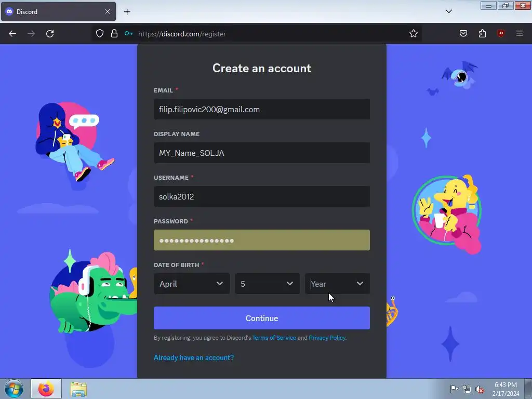The image size is (532, 399).
Task: Select the Discord browser tab
Action: click(x=58, y=11)
